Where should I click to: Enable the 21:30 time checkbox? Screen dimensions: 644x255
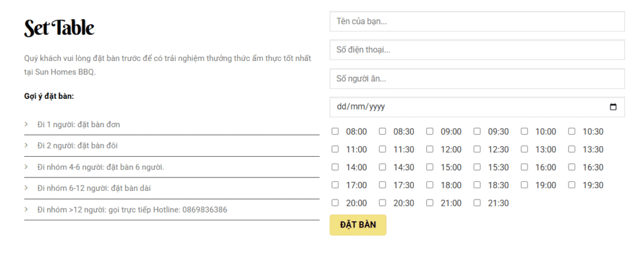[x=477, y=203]
